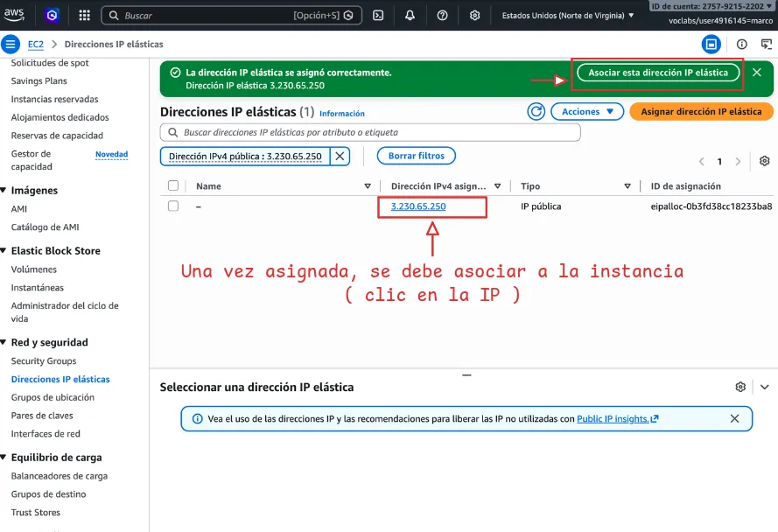Open the account ID dropdown
Screen dimensions: 778x532
point(712,6)
